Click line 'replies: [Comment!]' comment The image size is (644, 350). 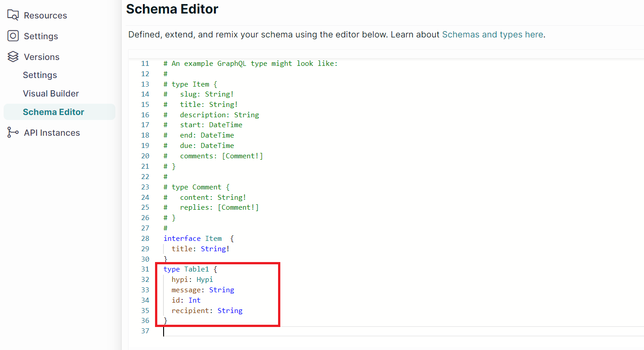[x=211, y=207]
